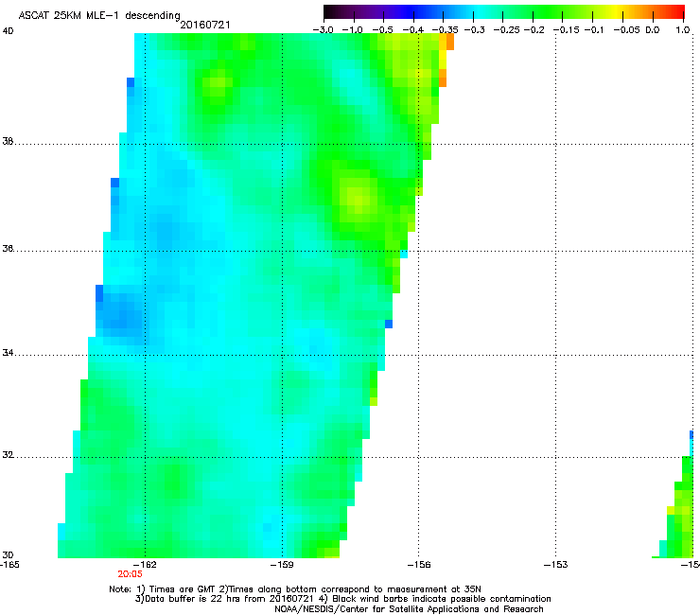Viewport: 700px width, 615px height.
Task: Click the yellow section of the color bar
Action: coord(619,11)
